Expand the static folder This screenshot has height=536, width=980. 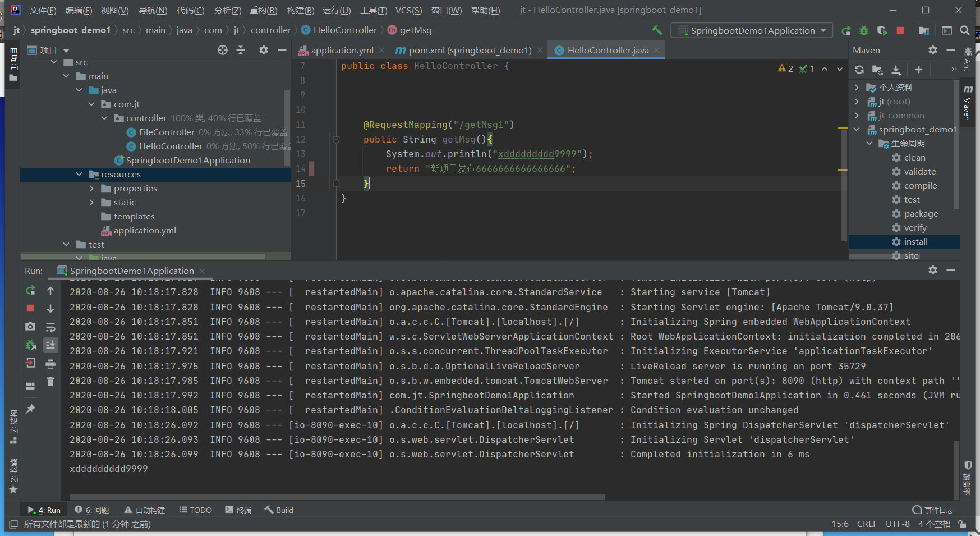[92, 202]
